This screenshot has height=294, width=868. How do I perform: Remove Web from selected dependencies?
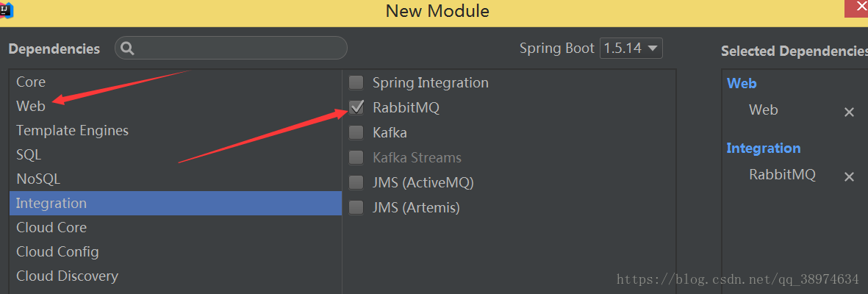[x=849, y=112]
